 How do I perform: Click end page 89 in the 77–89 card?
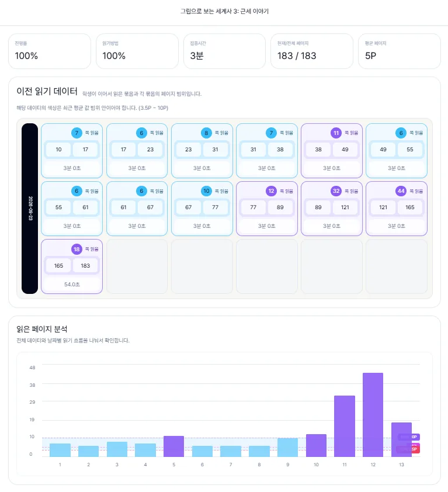[280, 207]
